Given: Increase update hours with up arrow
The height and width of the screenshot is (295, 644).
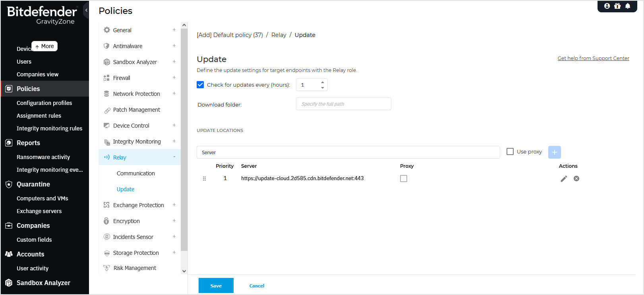Looking at the screenshot, I should 323,82.
